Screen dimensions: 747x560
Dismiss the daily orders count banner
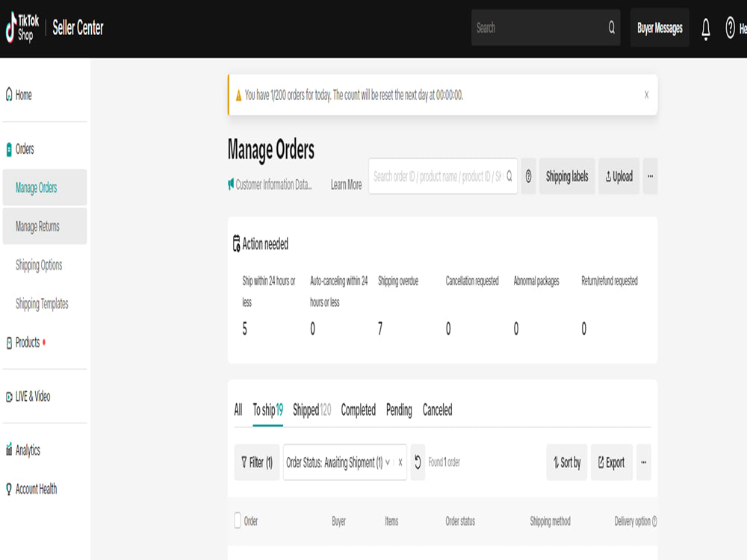coord(646,95)
